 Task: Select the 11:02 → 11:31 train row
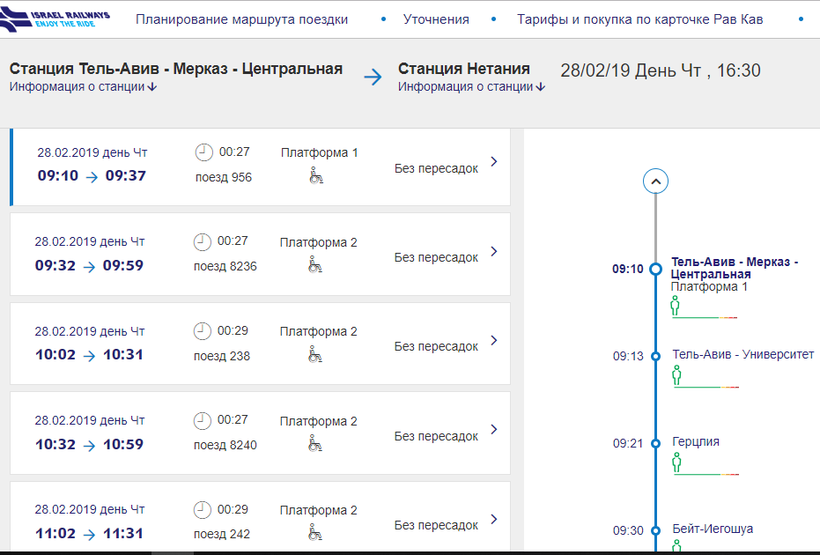(x=260, y=518)
